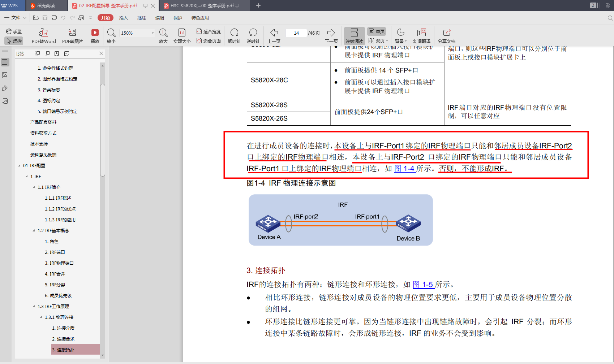Fit page to width (适合宽度)

point(209,31)
